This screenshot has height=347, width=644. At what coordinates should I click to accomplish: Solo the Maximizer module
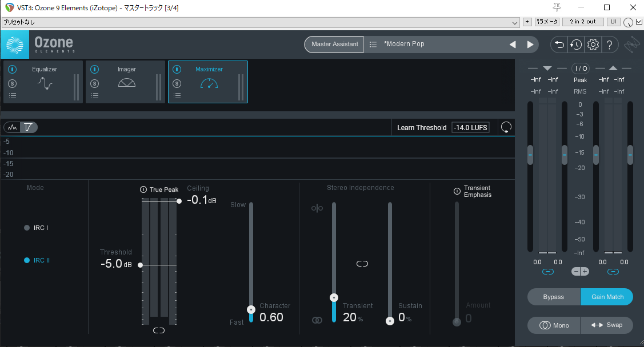coord(177,84)
